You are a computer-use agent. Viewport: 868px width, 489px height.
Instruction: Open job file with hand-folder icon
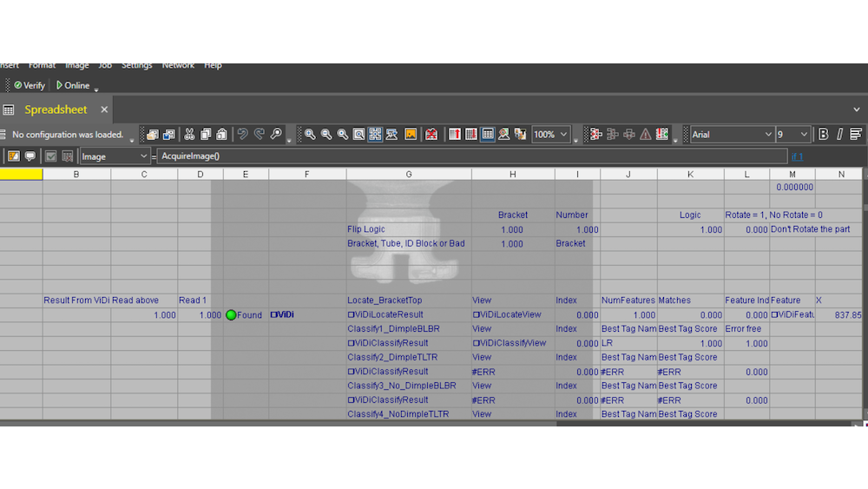pos(152,135)
